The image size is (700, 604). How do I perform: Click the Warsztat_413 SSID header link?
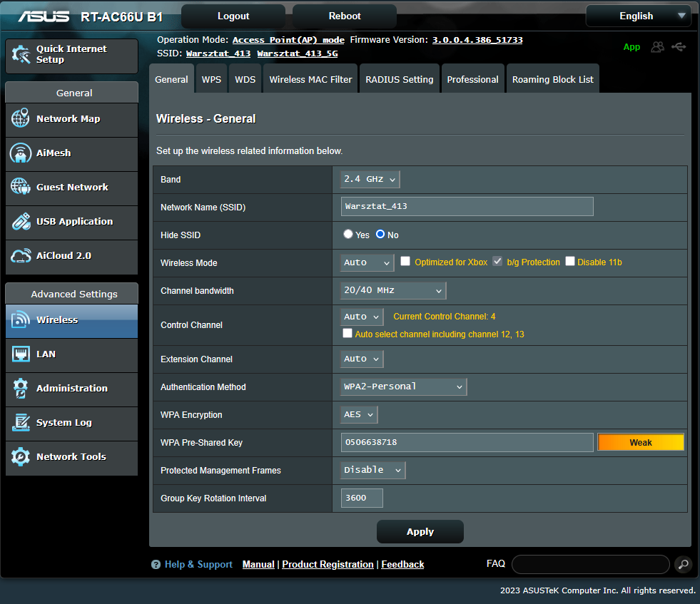(x=218, y=53)
